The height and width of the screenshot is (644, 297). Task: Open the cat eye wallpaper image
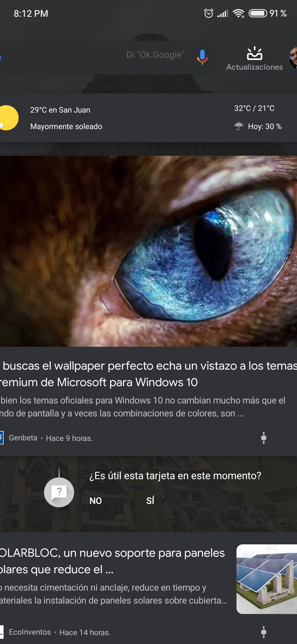pos(148,251)
